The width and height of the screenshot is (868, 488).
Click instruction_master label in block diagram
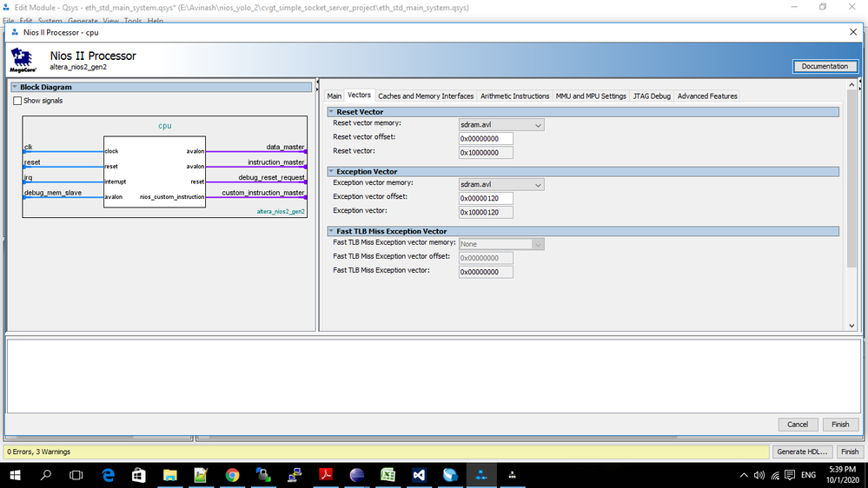coord(275,162)
